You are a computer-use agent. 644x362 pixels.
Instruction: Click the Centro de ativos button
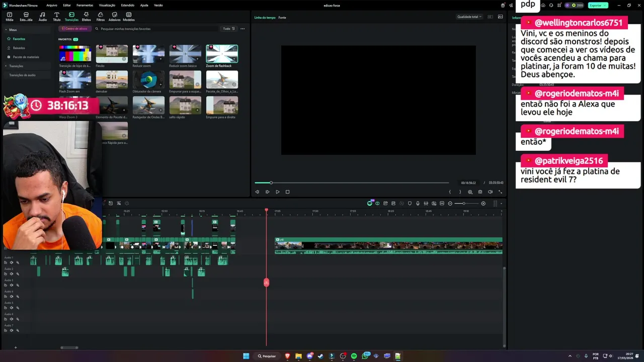click(74, 29)
